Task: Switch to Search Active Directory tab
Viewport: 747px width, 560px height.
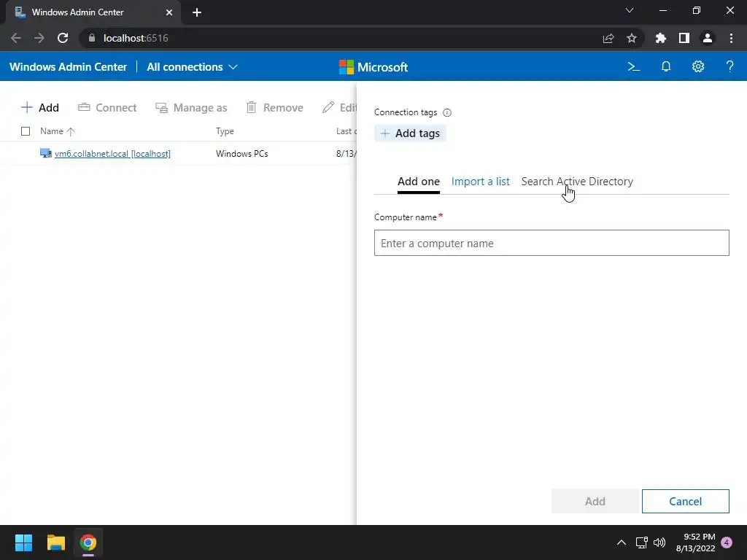Action: (x=577, y=182)
